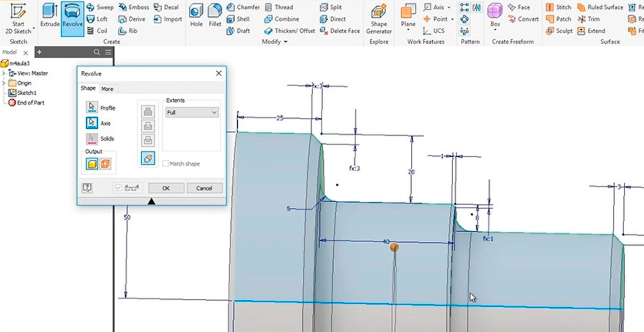Switch to the Shape tab
644x332 pixels.
point(88,88)
